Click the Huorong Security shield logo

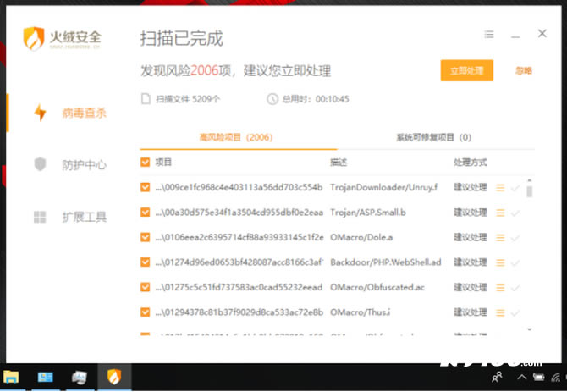34,38
